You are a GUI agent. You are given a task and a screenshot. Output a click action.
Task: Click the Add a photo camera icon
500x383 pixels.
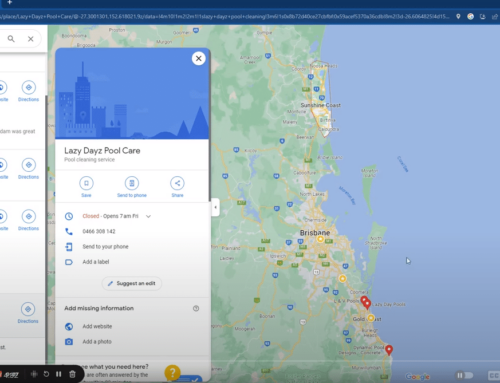click(x=69, y=342)
